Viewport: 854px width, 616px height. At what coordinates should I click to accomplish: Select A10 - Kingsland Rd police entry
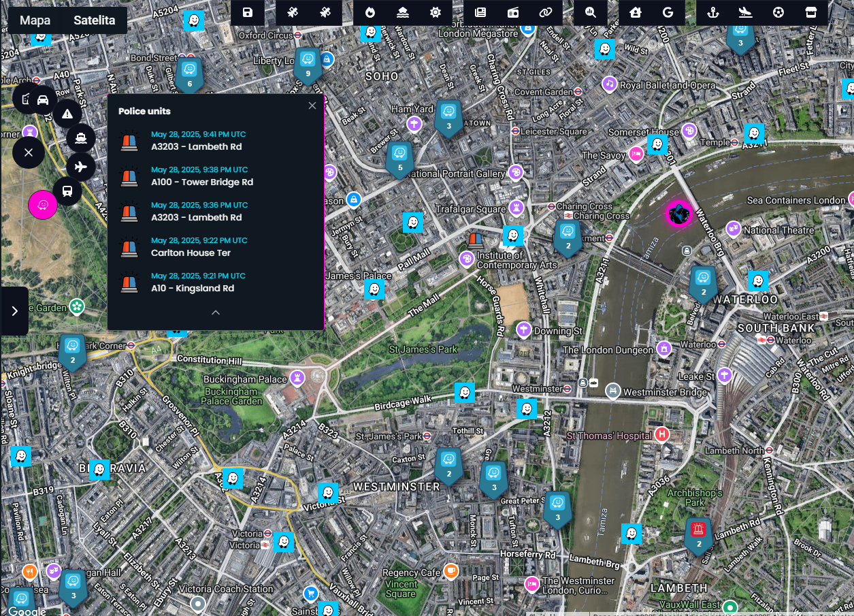pos(216,282)
